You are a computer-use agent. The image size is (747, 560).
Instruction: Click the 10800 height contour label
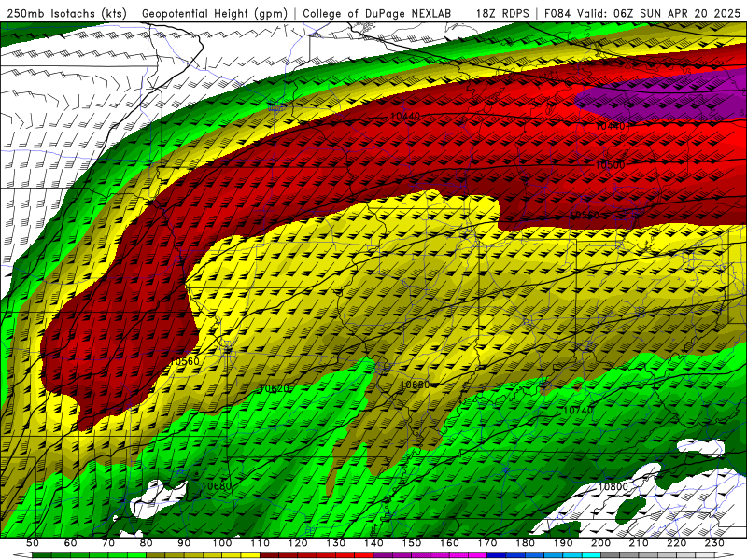pos(613,486)
